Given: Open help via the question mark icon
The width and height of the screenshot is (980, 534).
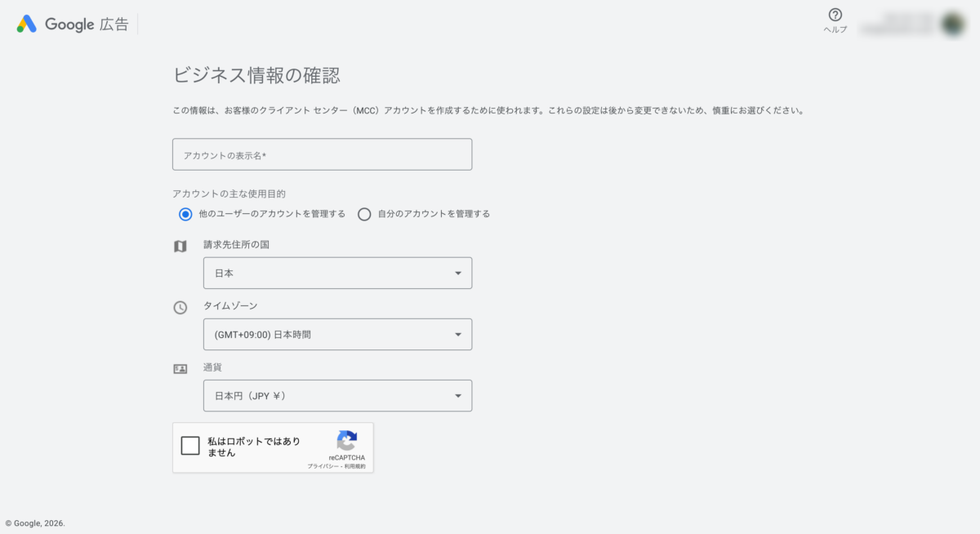Looking at the screenshot, I should pyautogui.click(x=835, y=15).
